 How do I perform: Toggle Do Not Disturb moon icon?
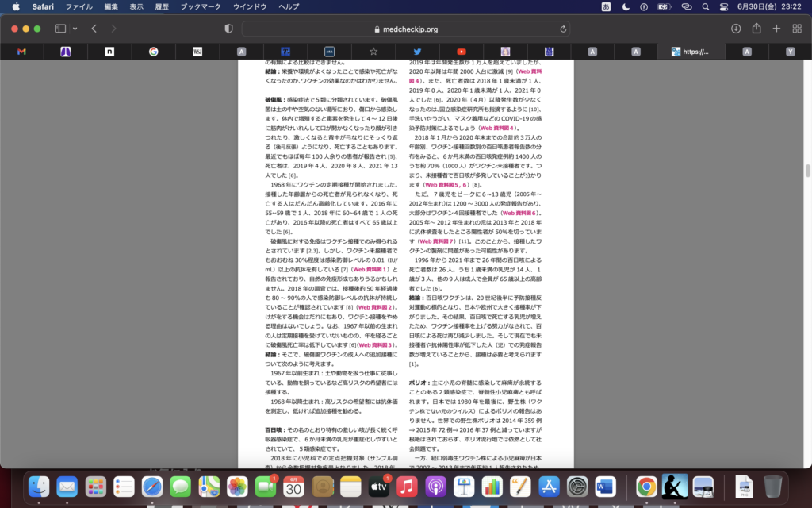coord(626,6)
